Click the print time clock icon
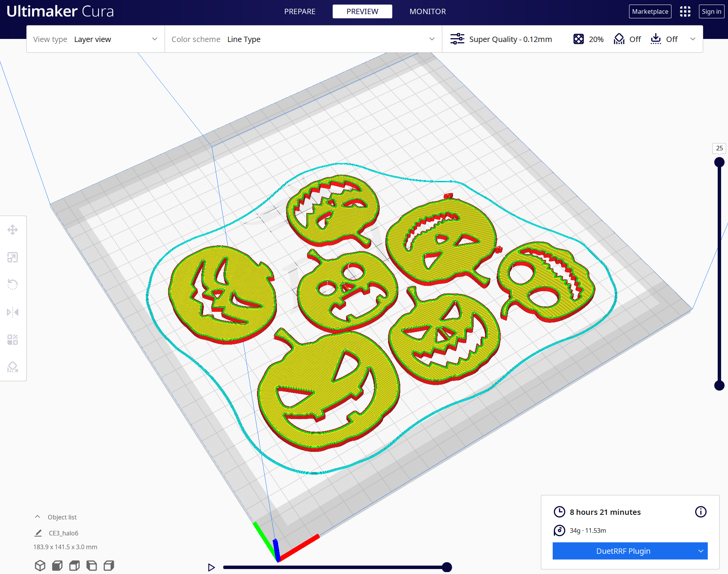The image size is (728, 574). point(560,512)
